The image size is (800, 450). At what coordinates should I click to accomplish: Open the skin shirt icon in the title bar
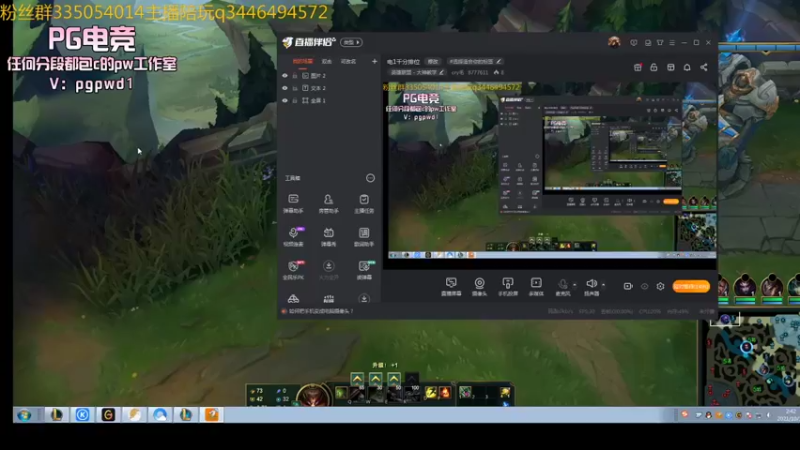(x=660, y=43)
